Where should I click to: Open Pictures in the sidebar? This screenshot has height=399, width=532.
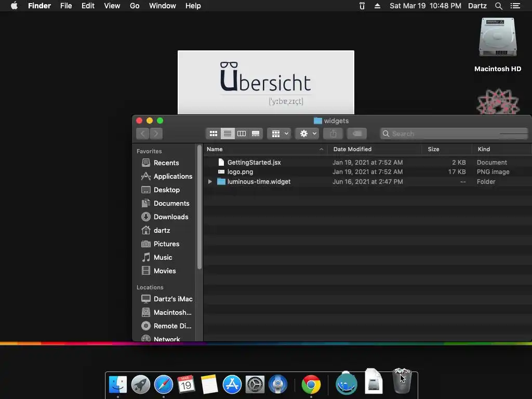pyautogui.click(x=166, y=244)
